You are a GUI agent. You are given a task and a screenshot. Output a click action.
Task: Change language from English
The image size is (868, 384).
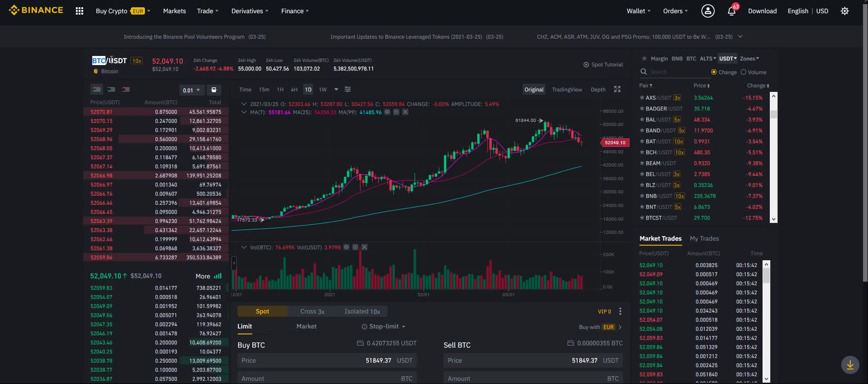click(798, 11)
